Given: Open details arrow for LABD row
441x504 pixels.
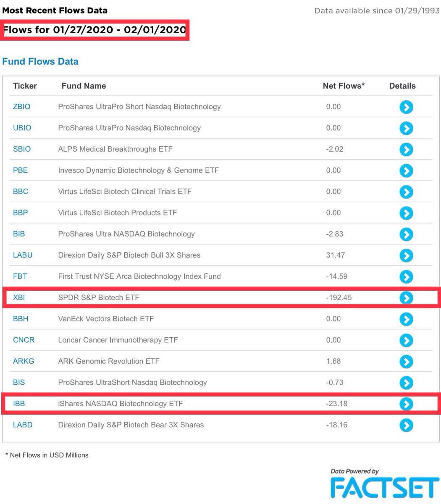Looking at the screenshot, I should [406, 425].
